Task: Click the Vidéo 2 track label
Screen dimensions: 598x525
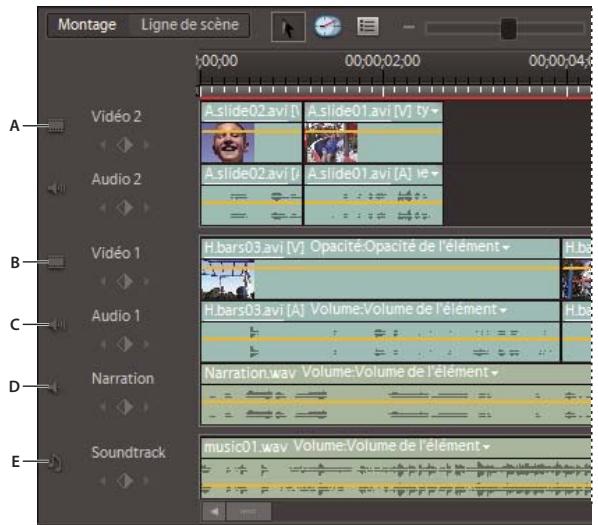Action: [116, 117]
